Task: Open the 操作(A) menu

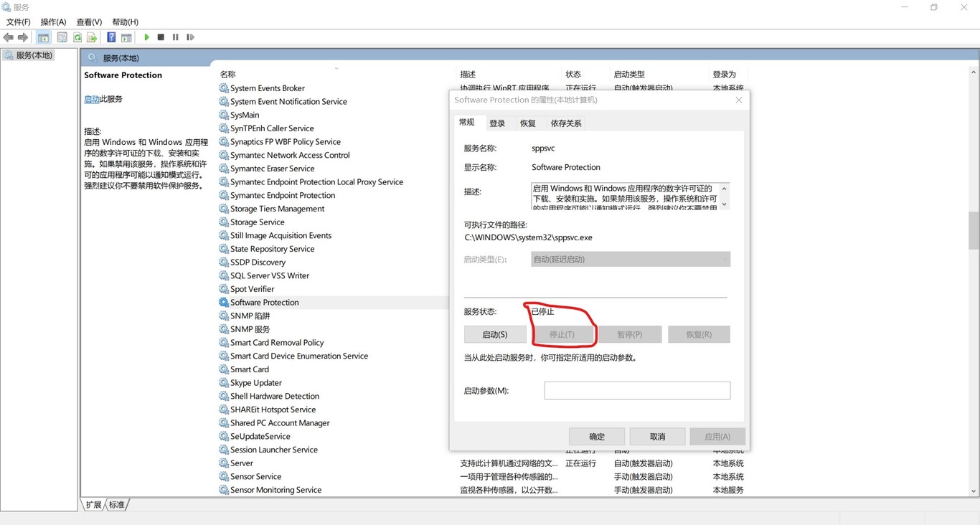Action: (53, 22)
